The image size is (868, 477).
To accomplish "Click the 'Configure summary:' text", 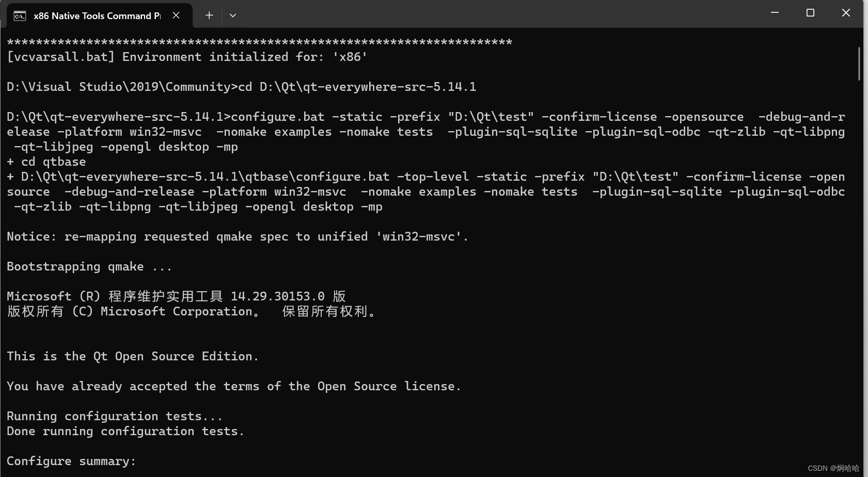I will 71,461.
